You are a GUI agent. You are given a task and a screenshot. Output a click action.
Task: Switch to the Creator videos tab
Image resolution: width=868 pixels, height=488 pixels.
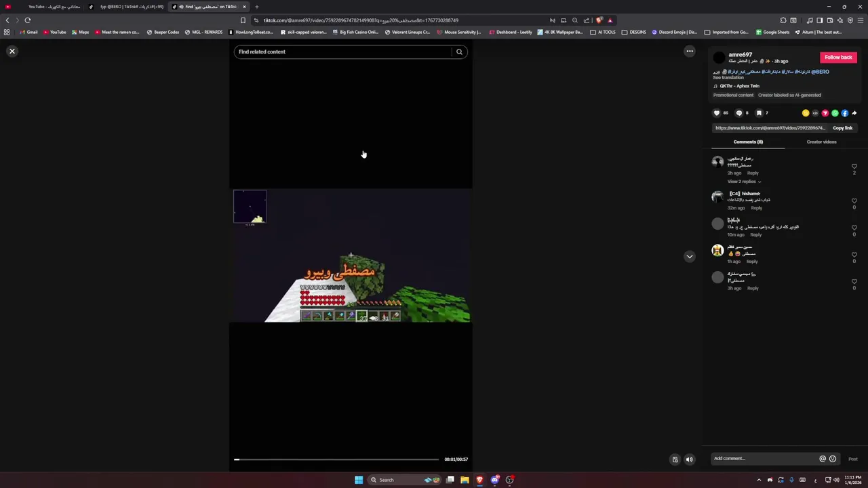tap(821, 142)
